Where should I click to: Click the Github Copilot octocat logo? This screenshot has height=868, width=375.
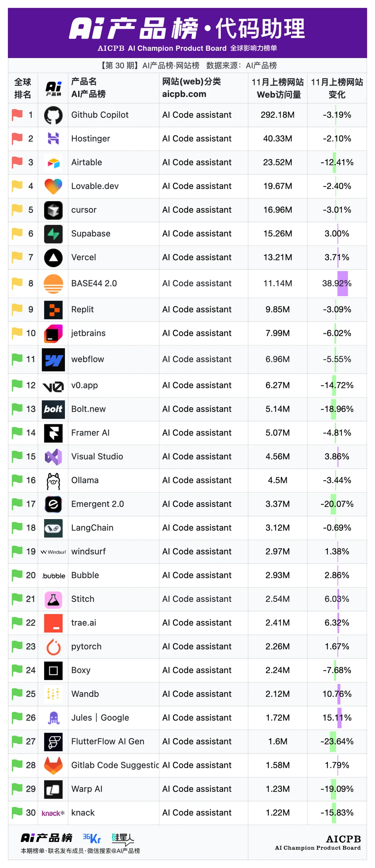pos(53,115)
